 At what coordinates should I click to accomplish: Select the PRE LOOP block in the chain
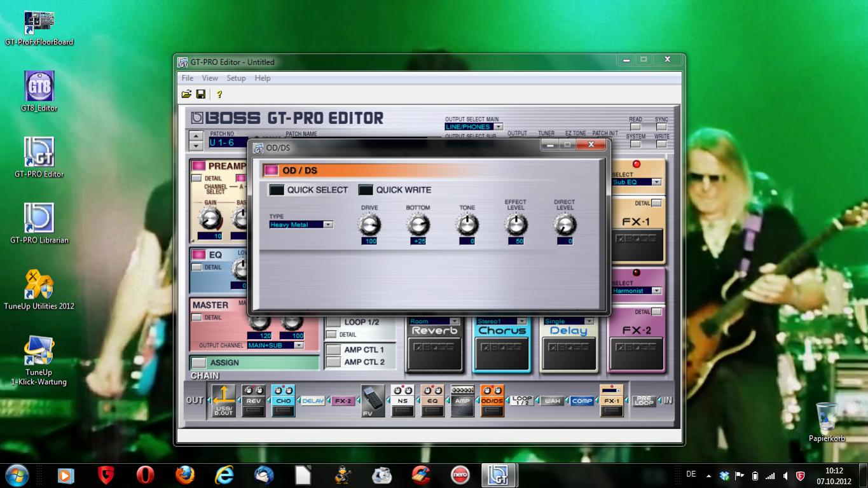click(x=644, y=401)
